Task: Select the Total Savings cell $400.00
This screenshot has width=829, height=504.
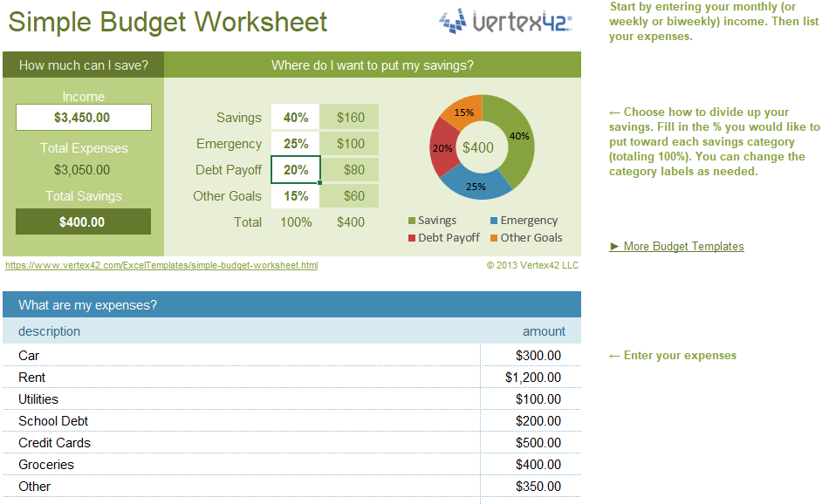Action: [x=83, y=221]
